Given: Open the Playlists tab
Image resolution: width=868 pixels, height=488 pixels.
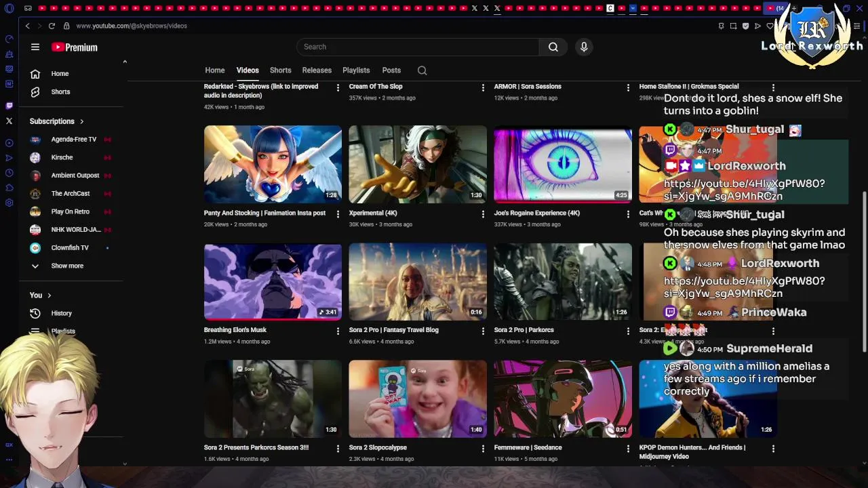Looking at the screenshot, I should point(356,70).
